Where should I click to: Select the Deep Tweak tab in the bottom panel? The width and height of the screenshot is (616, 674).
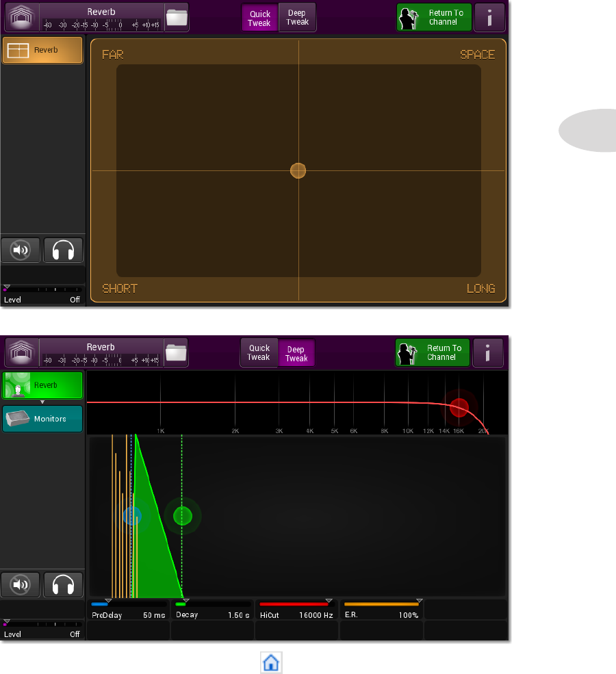pos(296,352)
